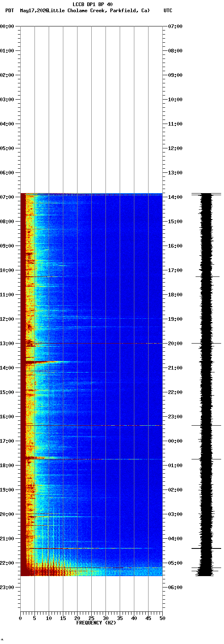Screen dimensions: 224x644
Task: Click the 12:00 label on the UTC axis
Action: click(175, 148)
